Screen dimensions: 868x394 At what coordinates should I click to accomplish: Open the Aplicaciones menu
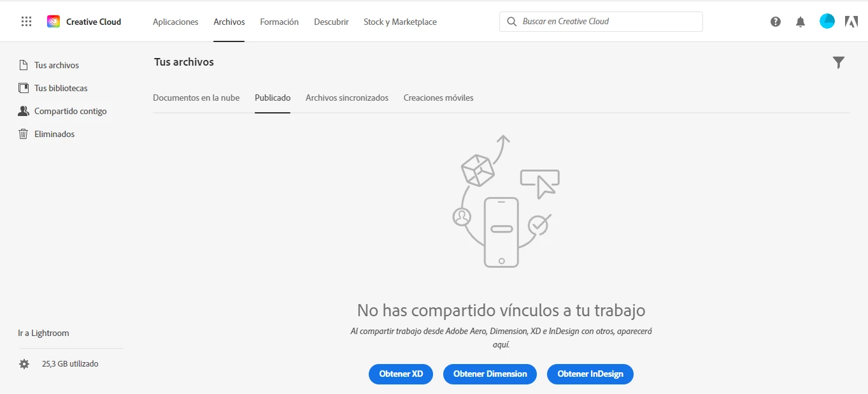(x=176, y=22)
